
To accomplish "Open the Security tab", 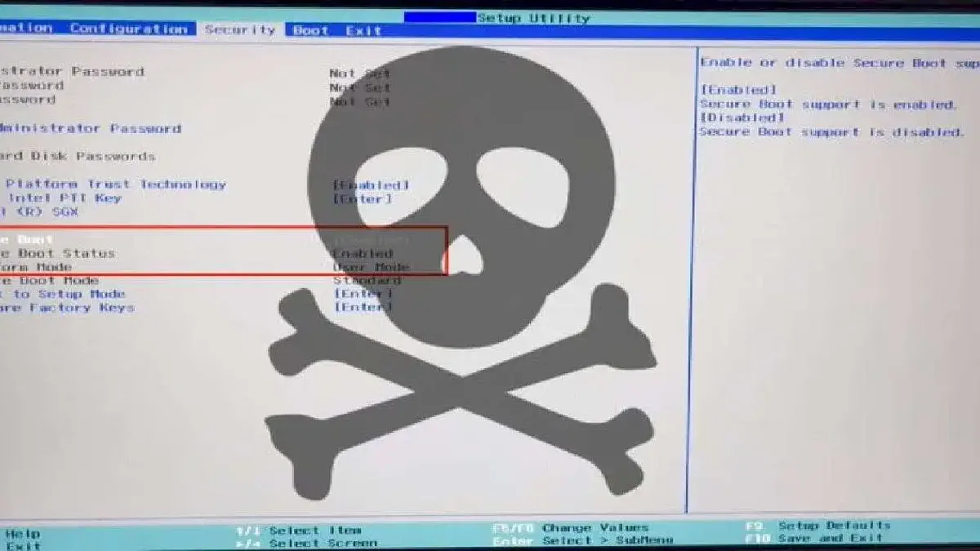I will click(240, 29).
